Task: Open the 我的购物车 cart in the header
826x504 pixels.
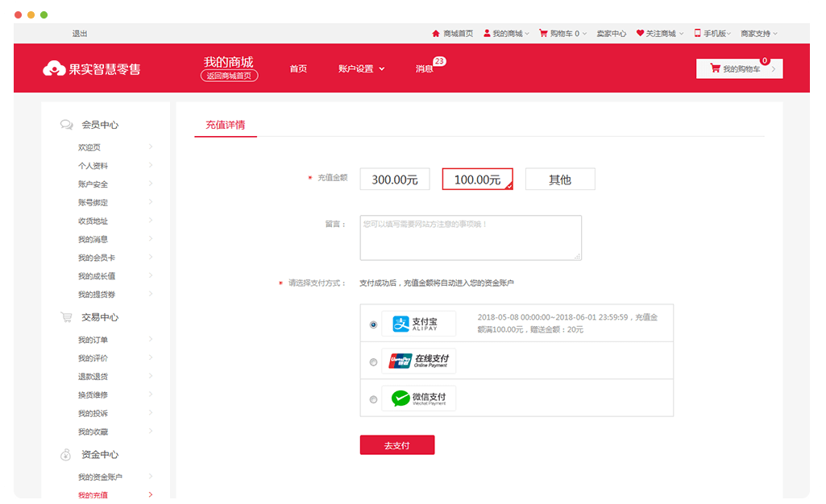Action: coord(738,68)
